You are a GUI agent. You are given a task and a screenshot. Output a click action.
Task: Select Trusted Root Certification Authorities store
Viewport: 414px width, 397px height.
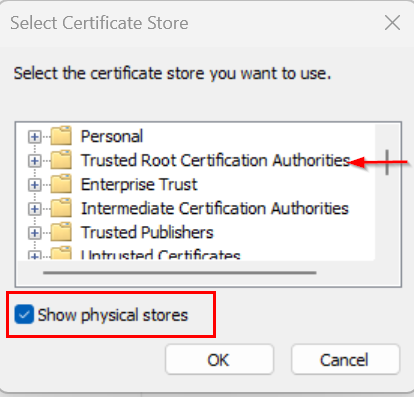click(x=215, y=160)
